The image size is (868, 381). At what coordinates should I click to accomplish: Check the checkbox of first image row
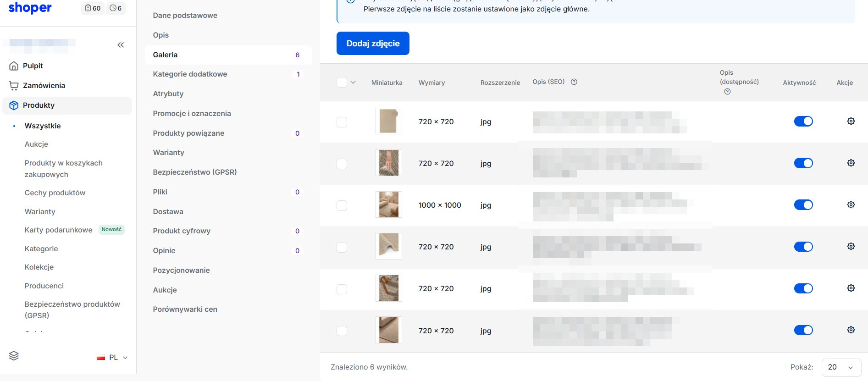coord(342,122)
